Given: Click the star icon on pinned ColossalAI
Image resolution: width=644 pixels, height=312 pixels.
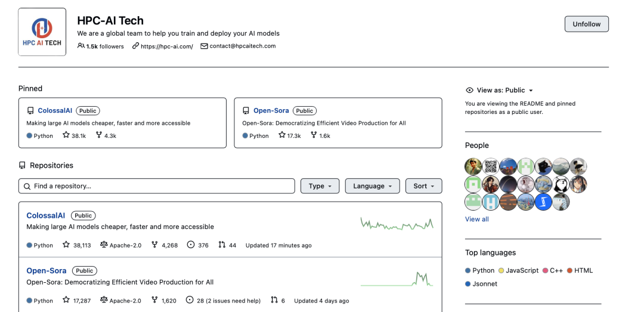Looking at the screenshot, I should coord(66,135).
